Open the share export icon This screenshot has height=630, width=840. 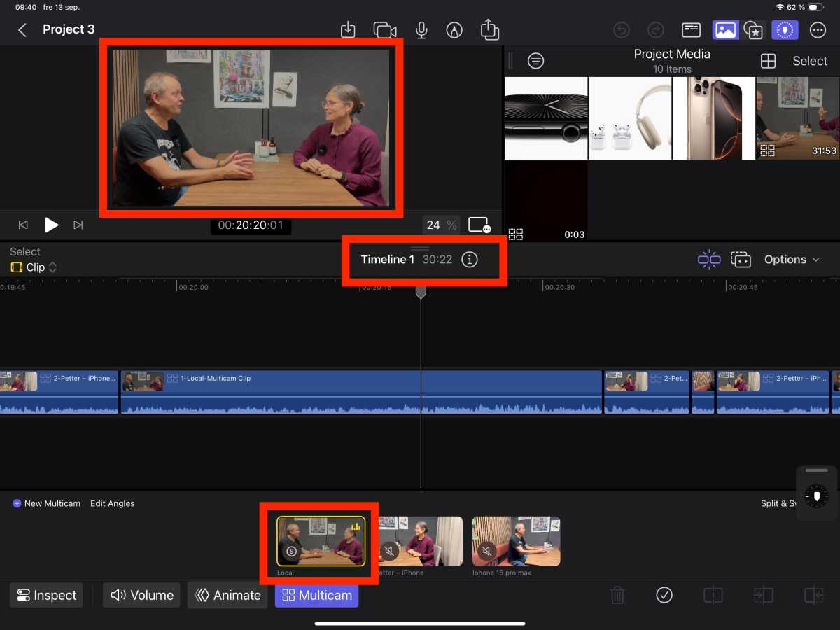tap(489, 29)
